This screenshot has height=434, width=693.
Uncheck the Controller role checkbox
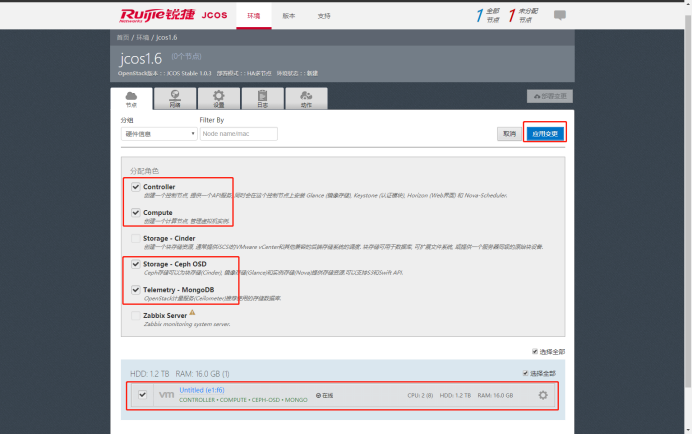(x=136, y=187)
